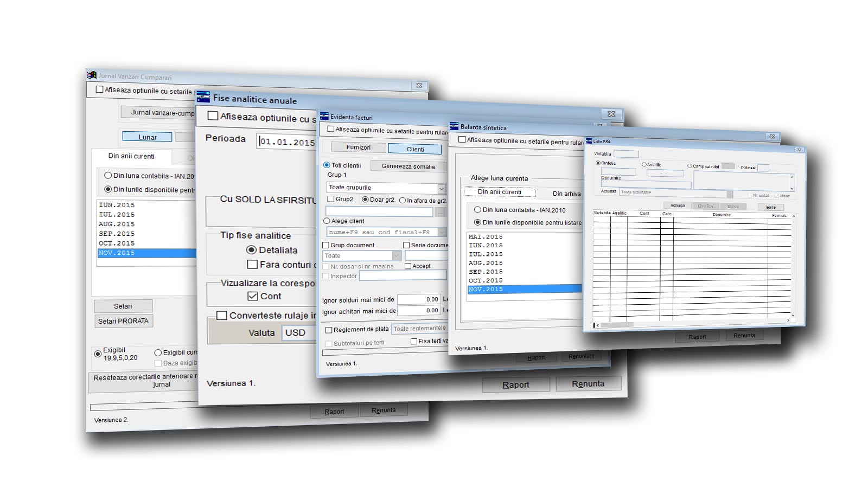This screenshot has width=868, height=488.
Task: Check the Fara conturi checkbox
Action: [x=252, y=264]
